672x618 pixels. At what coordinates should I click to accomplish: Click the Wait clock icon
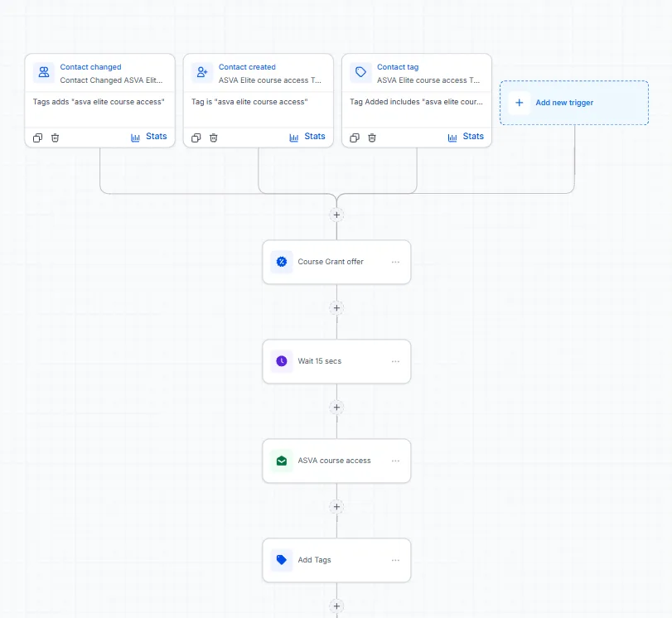point(282,361)
